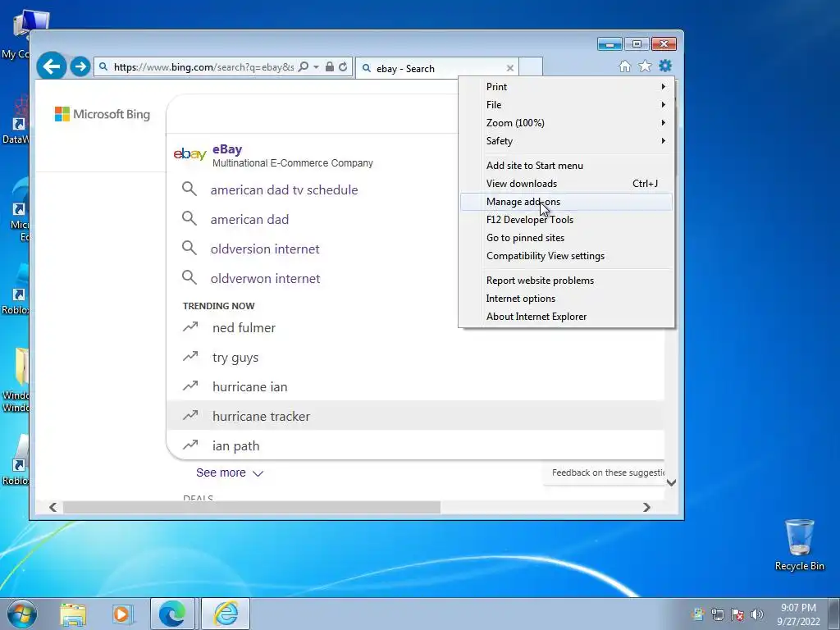The width and height of the screenshot is (840, 630).
Task: Select Report website problems
Action: point(566,281)
